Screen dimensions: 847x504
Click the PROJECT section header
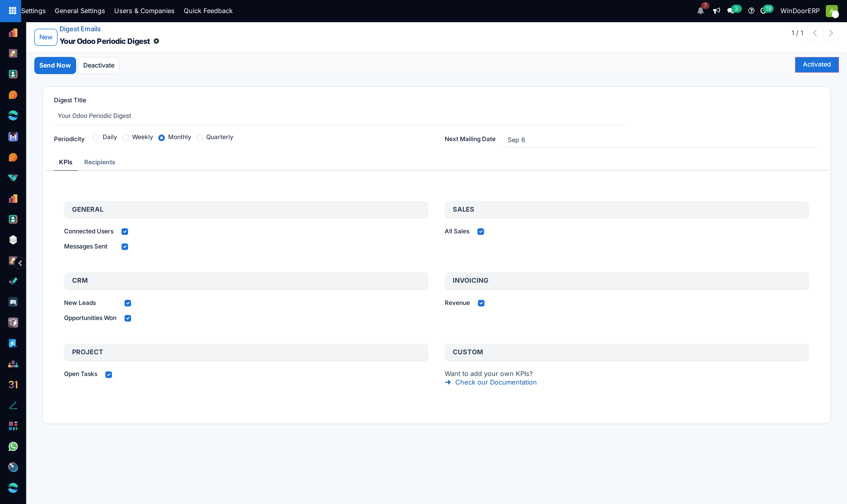[x=246, y=352]
